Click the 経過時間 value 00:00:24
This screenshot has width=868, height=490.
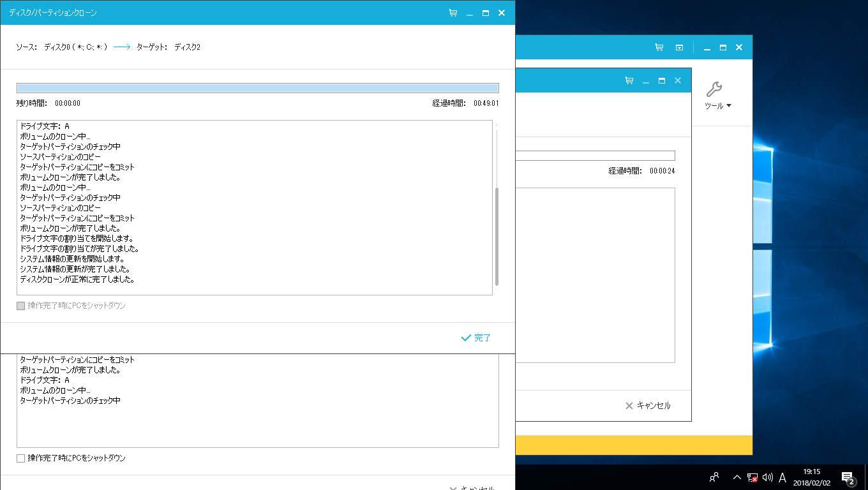tap(662, 171)
